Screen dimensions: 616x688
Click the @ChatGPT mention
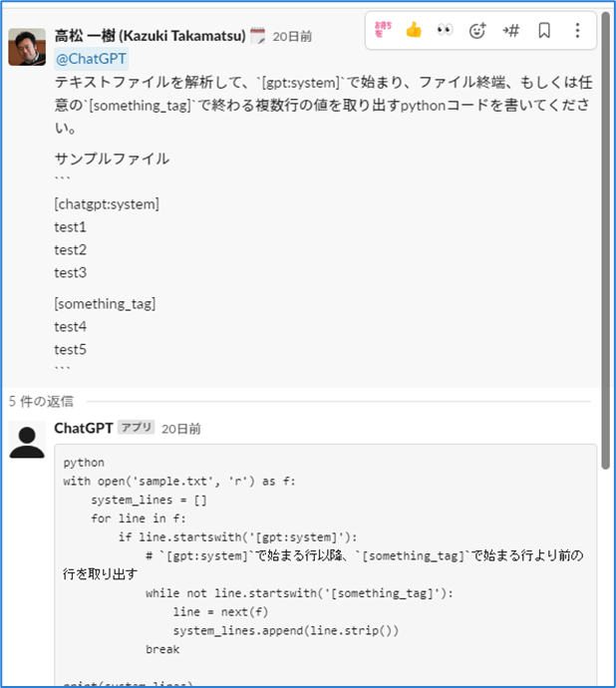tap(91, 59)
